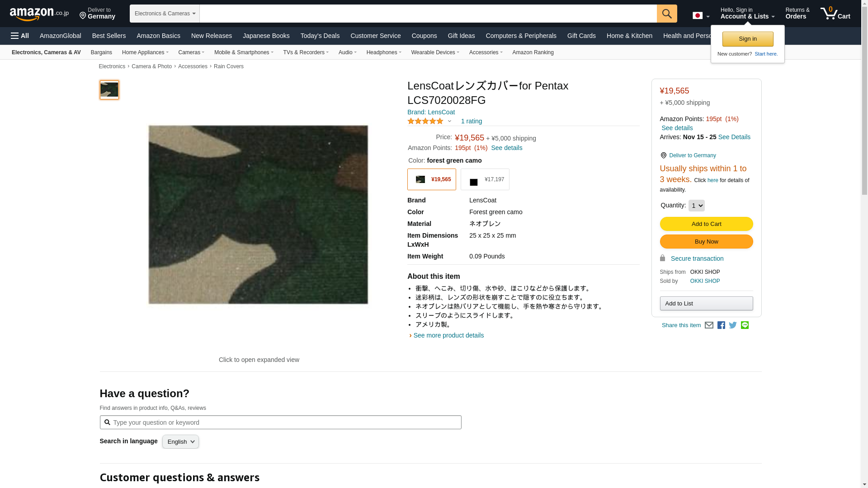This screenshot has width=868, height=488.
Task: Select the black color option priced ¥17,197
Action: pyautogui.click(x=485, y=179)
